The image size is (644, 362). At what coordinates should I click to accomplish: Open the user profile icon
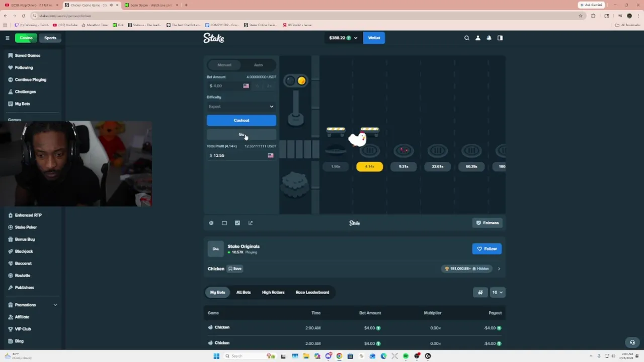click(478, 38)
